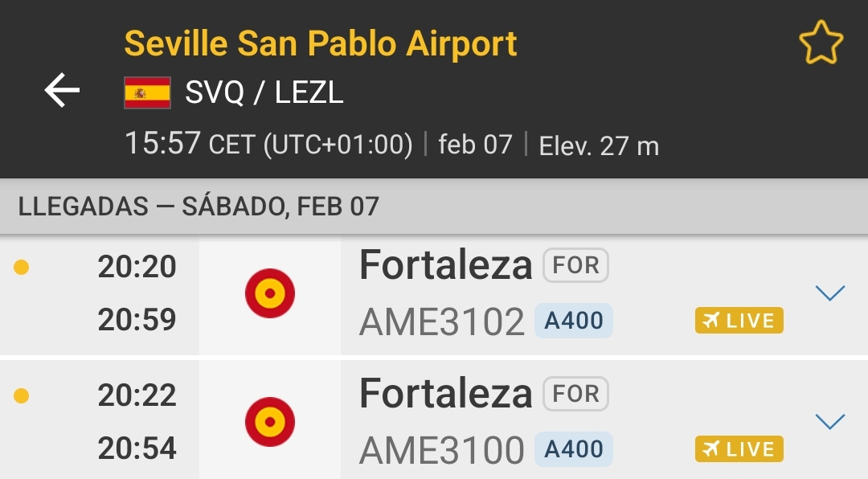Toggle the favorite star for Seville airport
Image resolution: width=868 pixels, height=479 pixels.
tap(821, 43)
